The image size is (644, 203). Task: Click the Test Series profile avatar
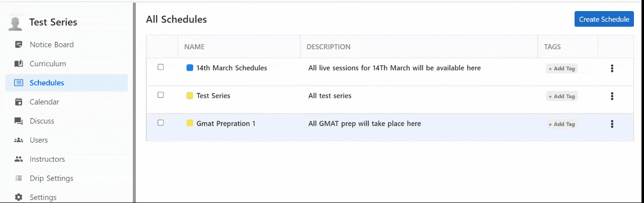click(x=16, y=23)
